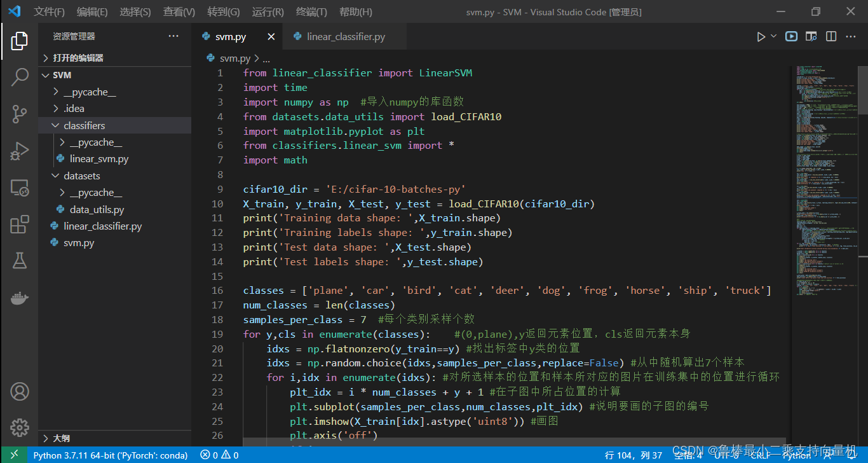Open the Extensions view
868x463 pixels.
click(19, 225)
